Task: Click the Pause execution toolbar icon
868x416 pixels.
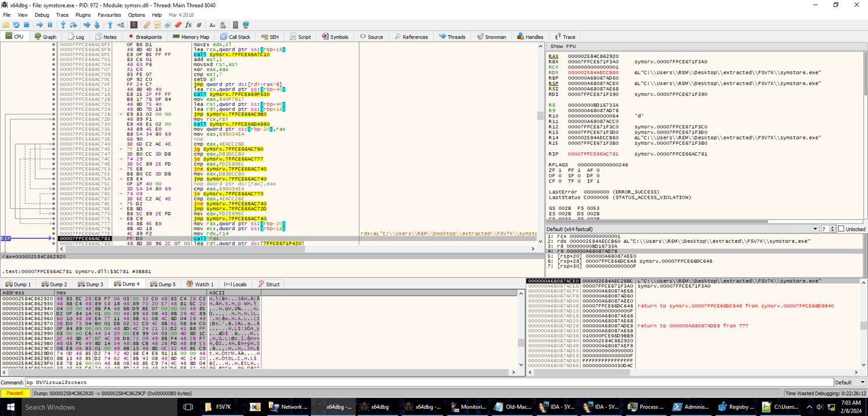Action: pyautogui.click(x=50, y=25)
